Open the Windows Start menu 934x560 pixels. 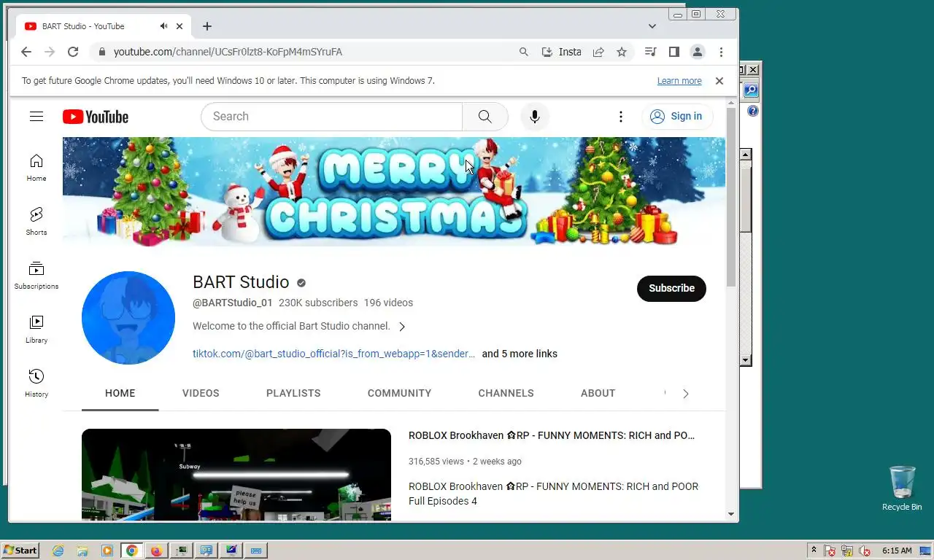[20, 551]
